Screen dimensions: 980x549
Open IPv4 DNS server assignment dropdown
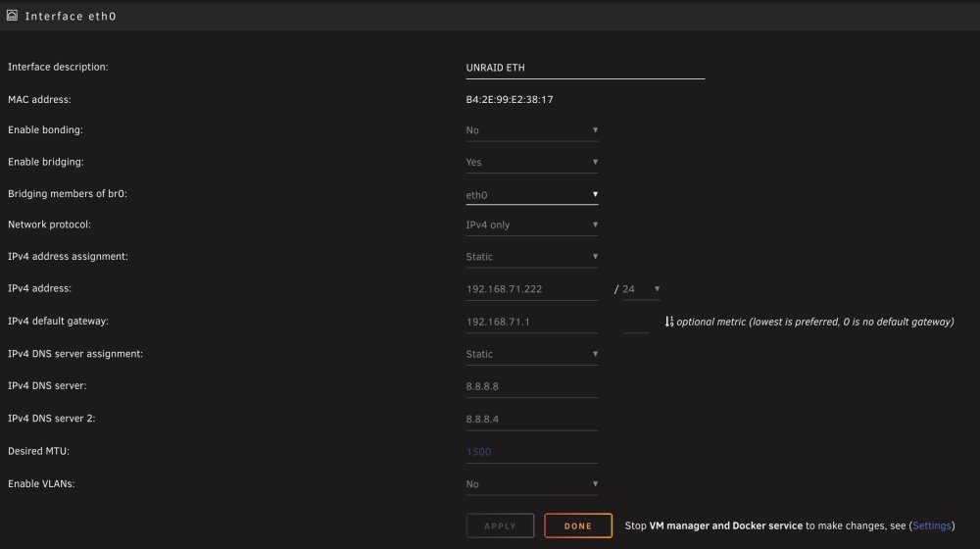(532, 354)
